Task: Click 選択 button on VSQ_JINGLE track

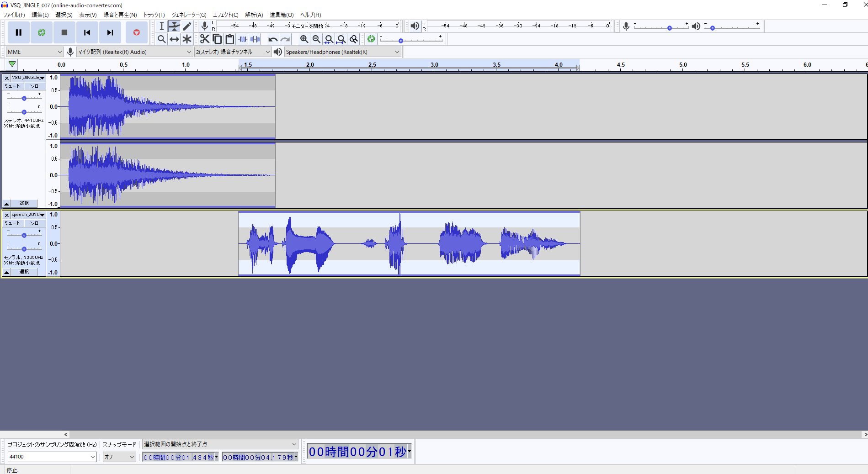Action: point(24,203)
